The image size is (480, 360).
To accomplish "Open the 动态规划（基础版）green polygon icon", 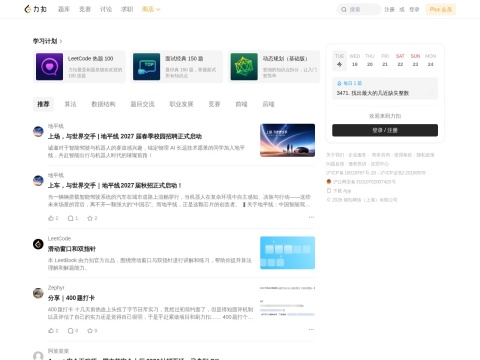I will coord(244,67).
